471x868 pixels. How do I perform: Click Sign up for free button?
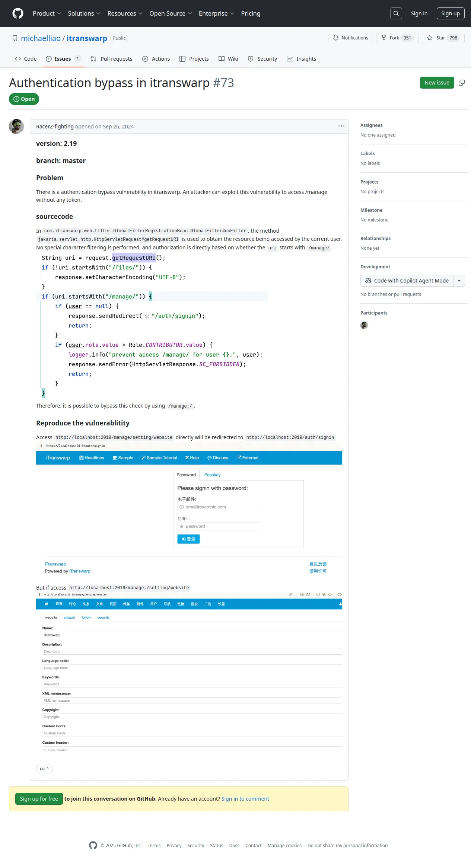pos(39,799)
